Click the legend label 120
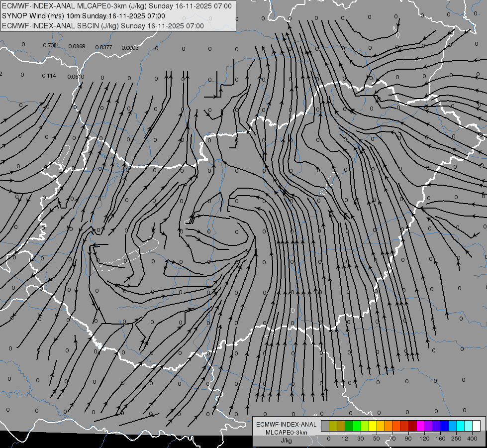This screenshot has width=487, height=448. [x=424, y=439]
